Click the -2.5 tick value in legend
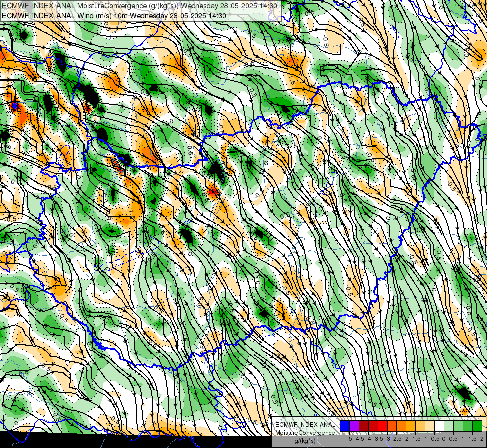 click(x=396, y=439)
